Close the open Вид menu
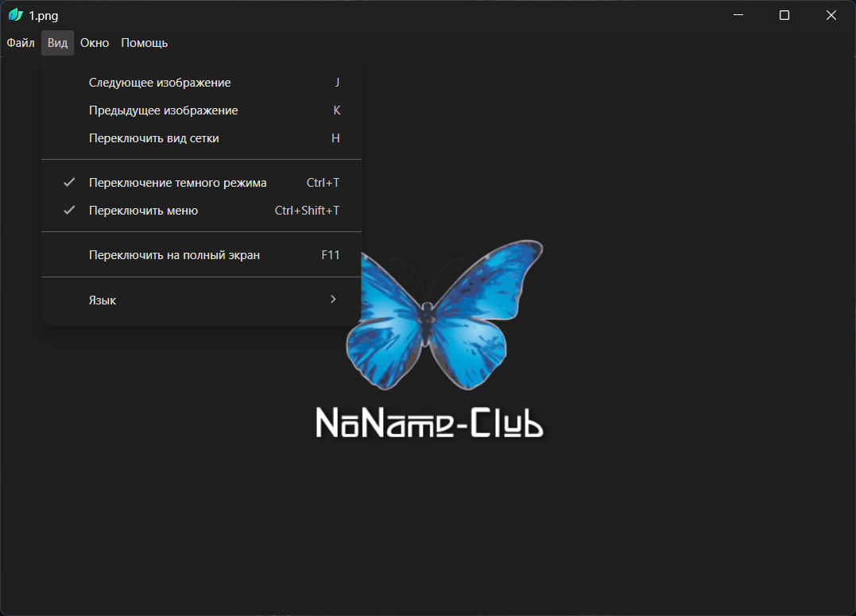This screenshot has width=856, height=616. [57, 43]
